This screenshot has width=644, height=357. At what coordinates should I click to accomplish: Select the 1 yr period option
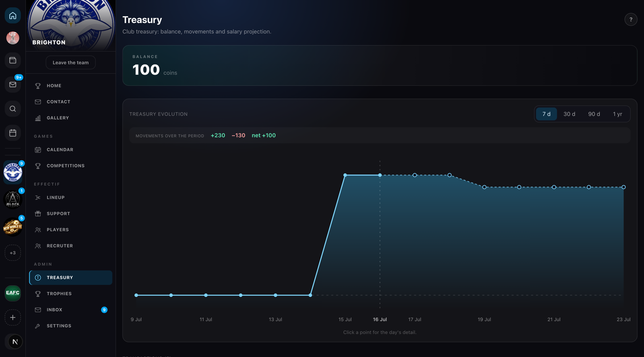[617, 114]
